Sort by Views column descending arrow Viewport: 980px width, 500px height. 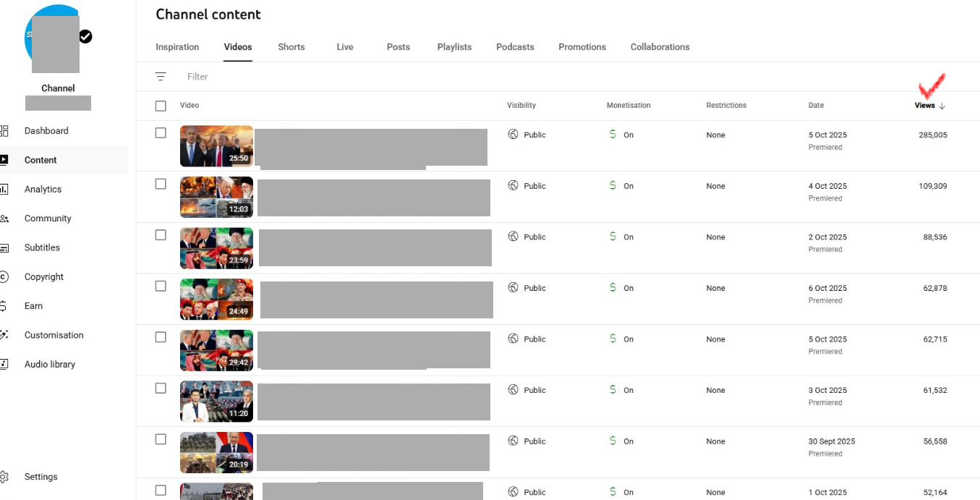pos(942,106)
